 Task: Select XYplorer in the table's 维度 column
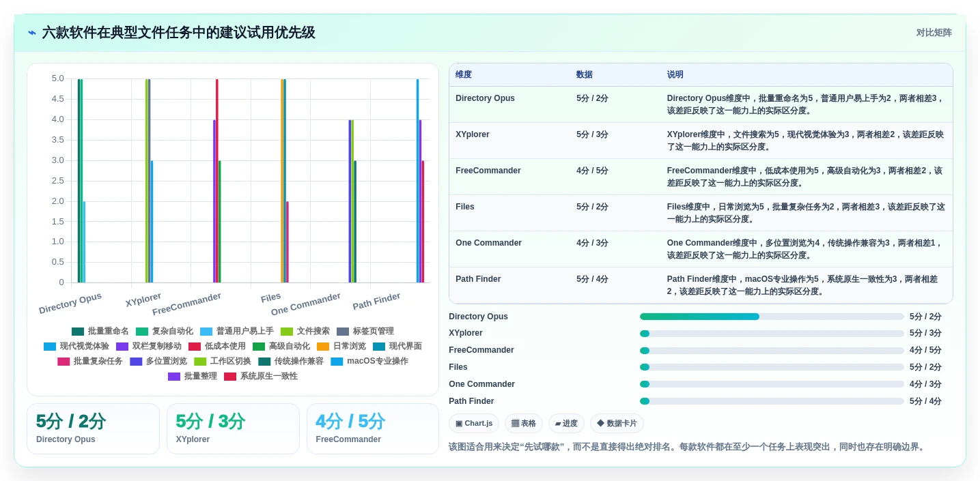473,134
